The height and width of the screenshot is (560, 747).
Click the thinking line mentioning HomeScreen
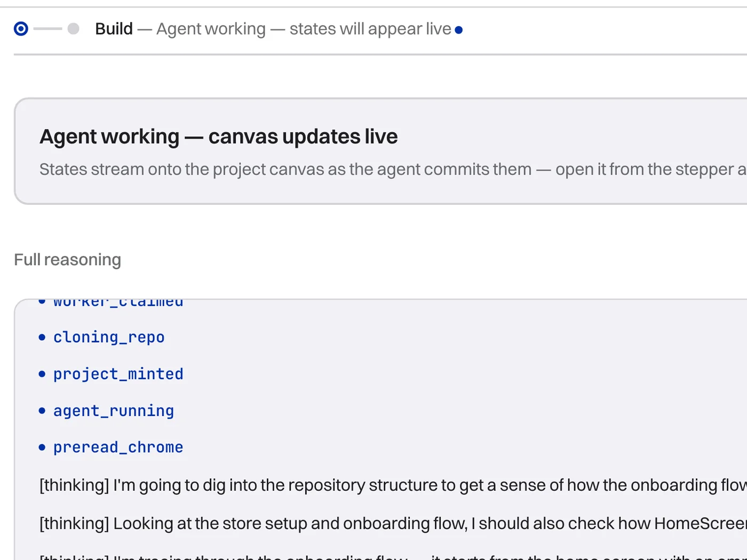(393, 524)
